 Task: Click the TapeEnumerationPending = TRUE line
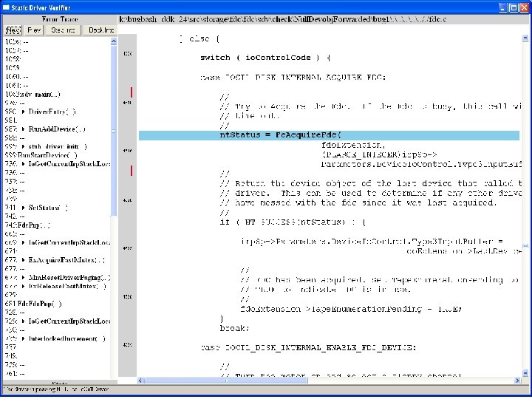351,309
